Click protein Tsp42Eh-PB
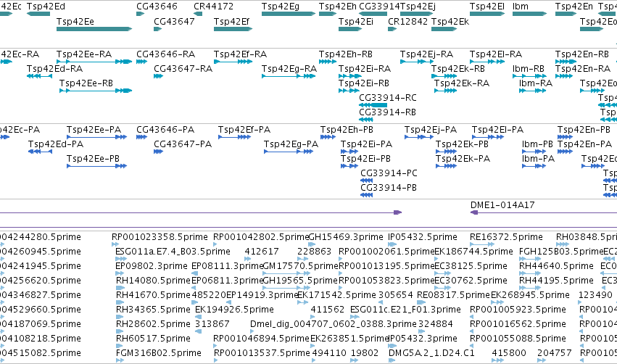The width and height of the screenshot is (617, 364). point(347,130)
